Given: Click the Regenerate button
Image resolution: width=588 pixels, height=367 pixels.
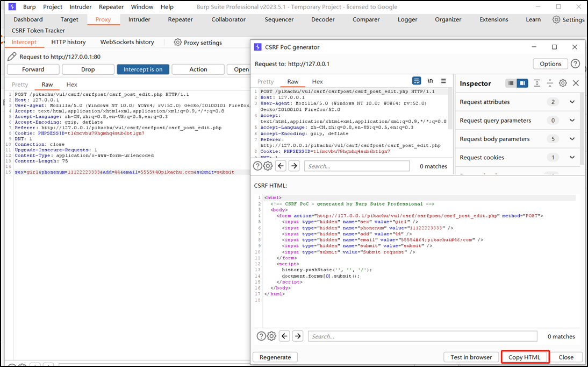Looking at the screenshot, I should pos(275,357).
